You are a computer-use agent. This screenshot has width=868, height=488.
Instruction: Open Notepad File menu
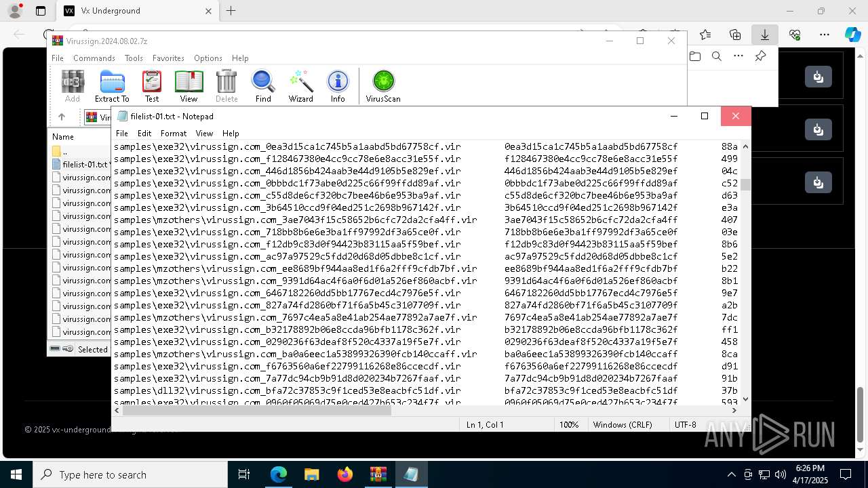tap(122, 134)
